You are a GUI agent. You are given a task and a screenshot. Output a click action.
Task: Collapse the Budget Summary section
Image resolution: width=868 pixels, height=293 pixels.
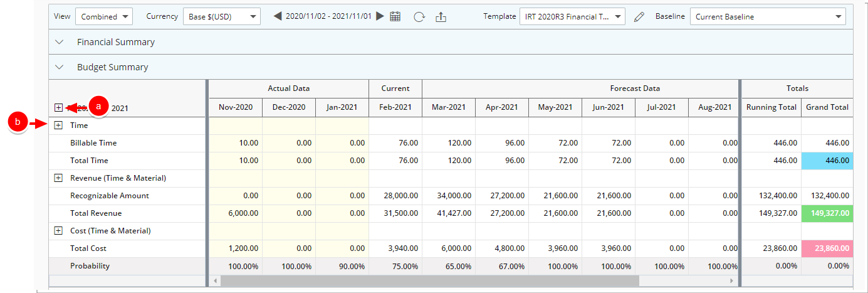click(60, 67)
